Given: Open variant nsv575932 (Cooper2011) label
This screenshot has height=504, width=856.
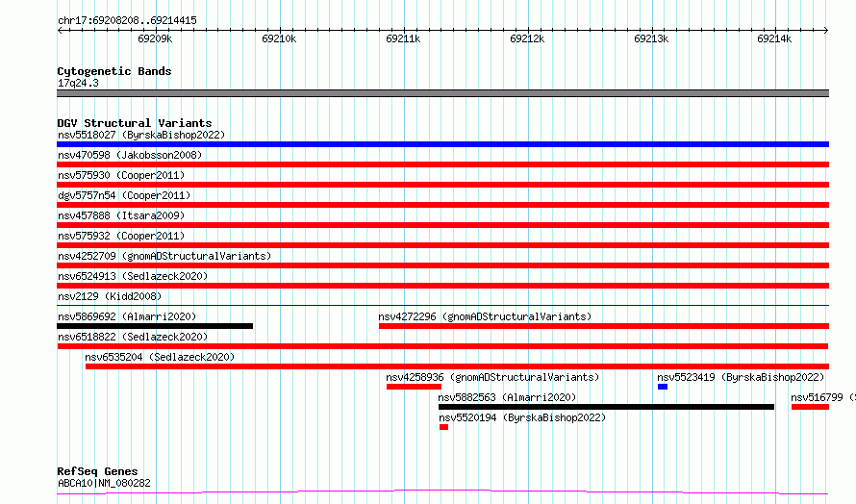Looking at the screenshot, I should click(x=121, y=236).
